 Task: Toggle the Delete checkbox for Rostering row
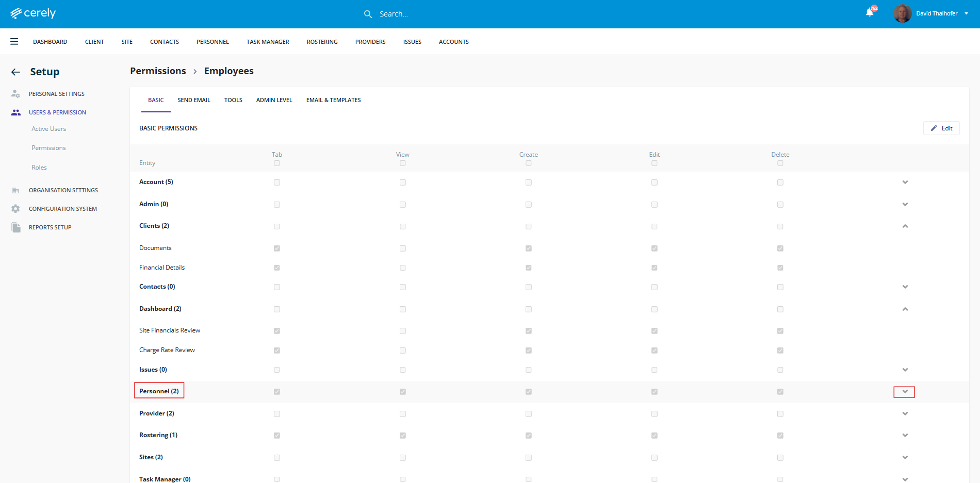pos(780,436)
